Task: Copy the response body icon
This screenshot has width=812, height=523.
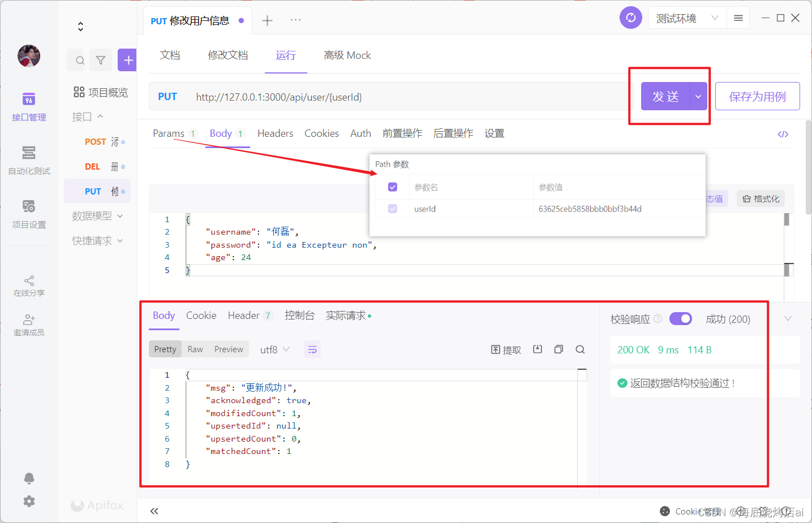Action: 558,349
